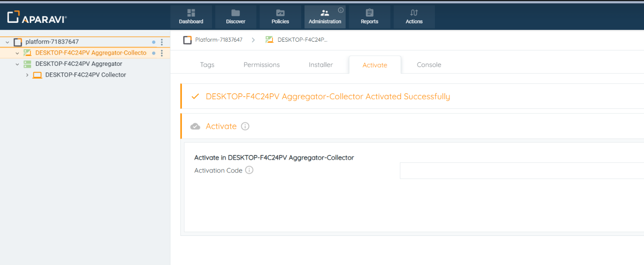The image size is (644, 265).
Task: Open three-dot menu for platform-71837647
Action: click(162, 42)
